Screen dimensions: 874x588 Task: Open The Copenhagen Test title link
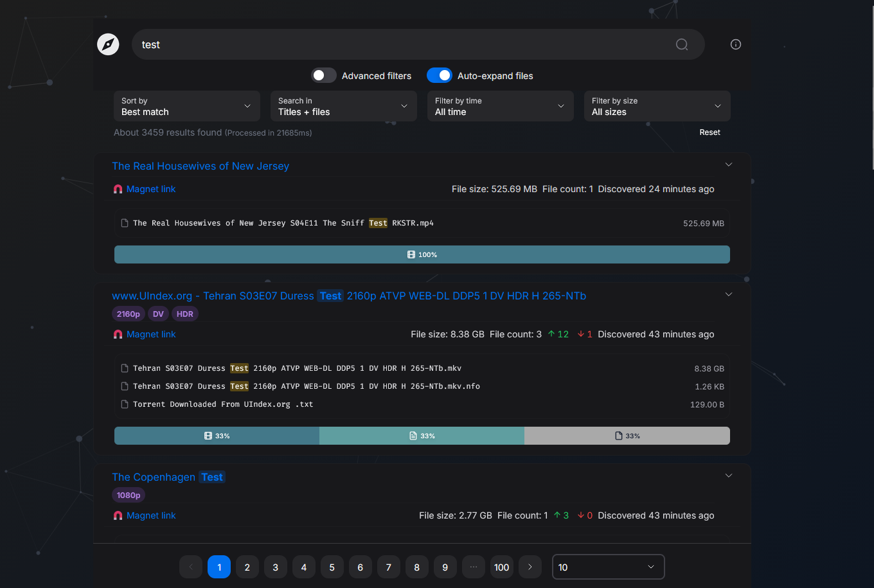pos(168,477)
